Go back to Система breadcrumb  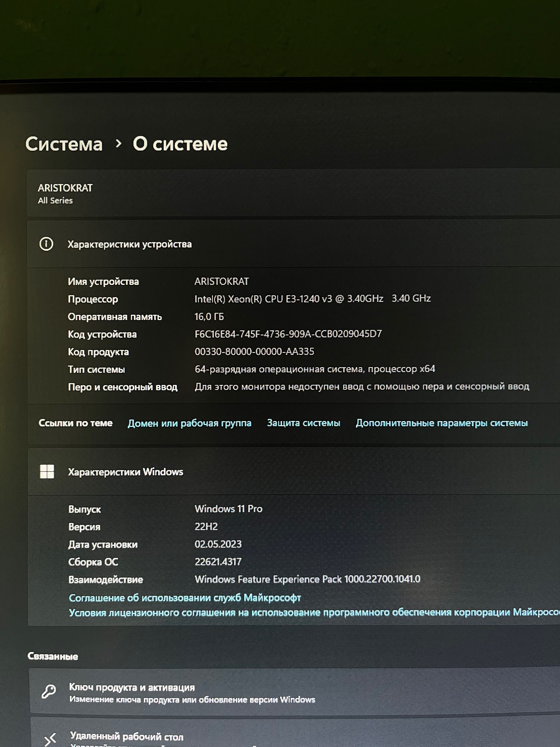click(64, 144)
